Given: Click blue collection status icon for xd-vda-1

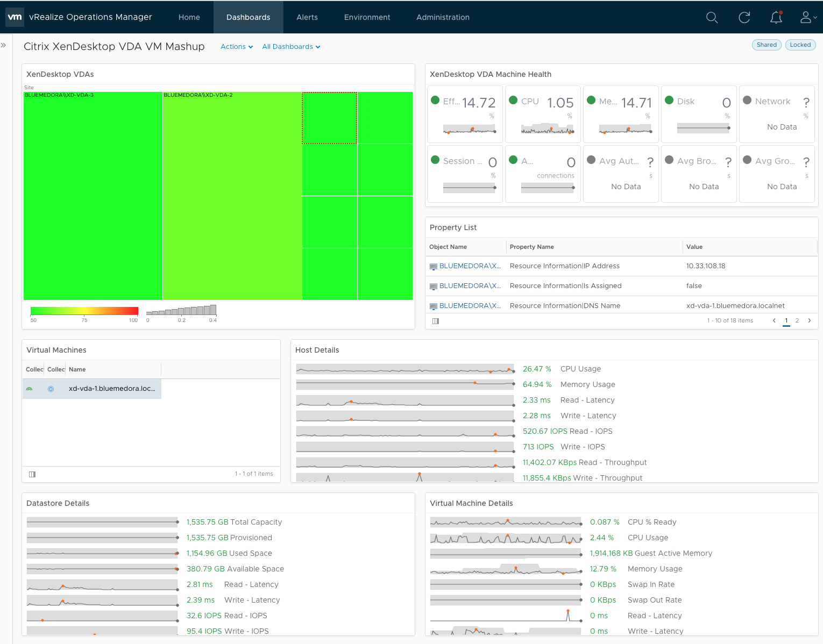Looking at the screenshot, I should point(51,389).
